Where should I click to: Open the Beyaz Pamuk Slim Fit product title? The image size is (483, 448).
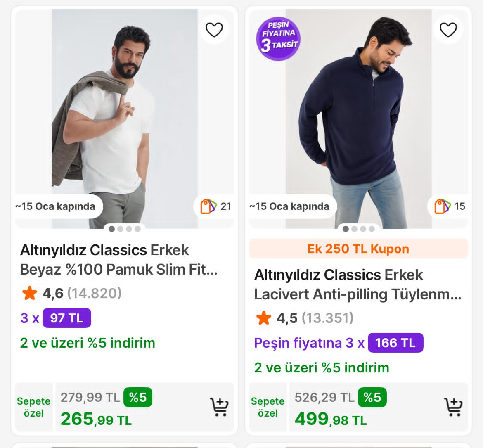(x=119, y=260)
